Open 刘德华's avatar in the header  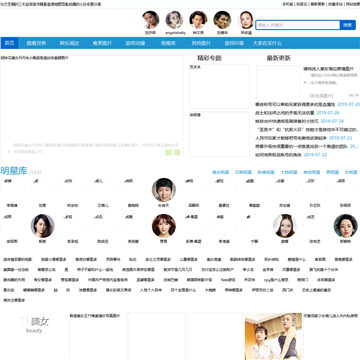click(x=222, y=20)
